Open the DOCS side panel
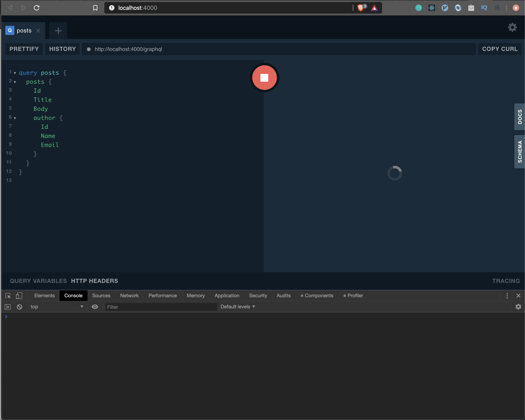The height and width of the screenshot is (420, 525). 519,117
